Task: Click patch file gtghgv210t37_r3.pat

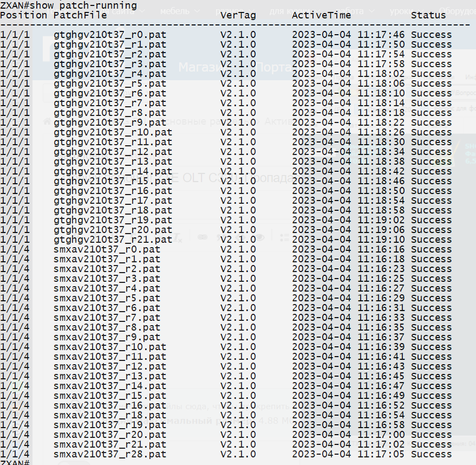Action: 110,64
